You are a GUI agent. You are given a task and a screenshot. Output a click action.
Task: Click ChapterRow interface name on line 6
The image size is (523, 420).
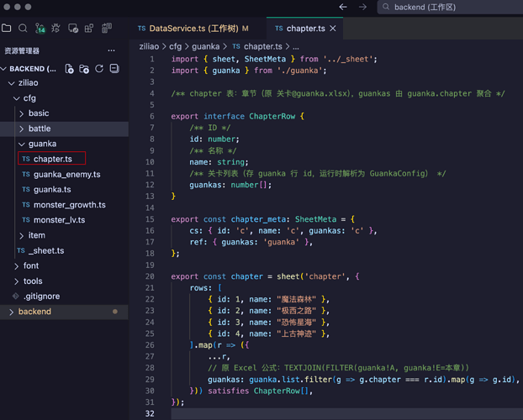point(272,116)
